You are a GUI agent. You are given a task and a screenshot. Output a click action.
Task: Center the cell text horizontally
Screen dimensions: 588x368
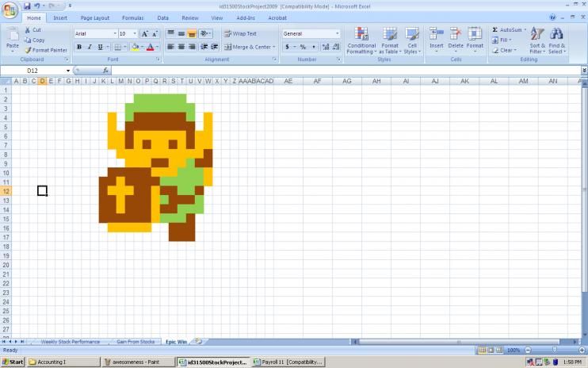tap(181, 47)
